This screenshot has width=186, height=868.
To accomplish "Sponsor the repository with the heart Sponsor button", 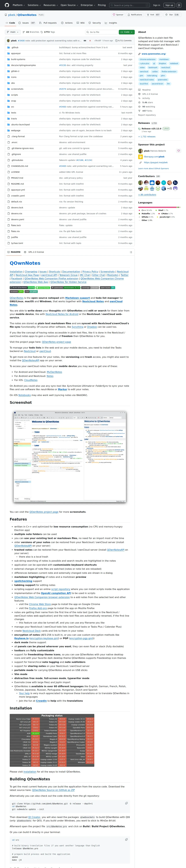I will pyautogui.click(x=118, y=15).
